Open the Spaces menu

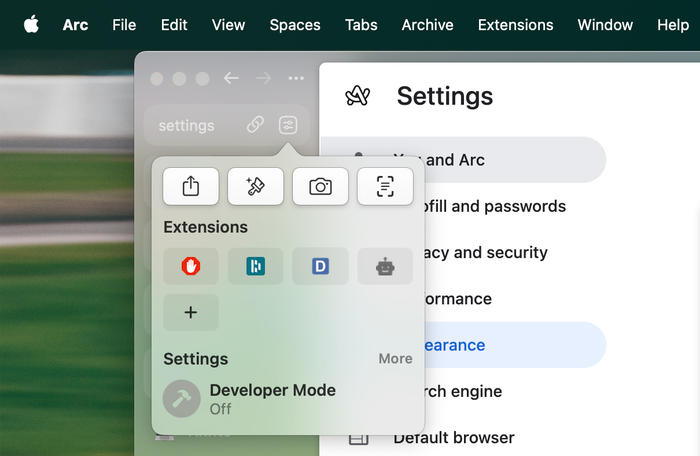[x=295, y=25]
